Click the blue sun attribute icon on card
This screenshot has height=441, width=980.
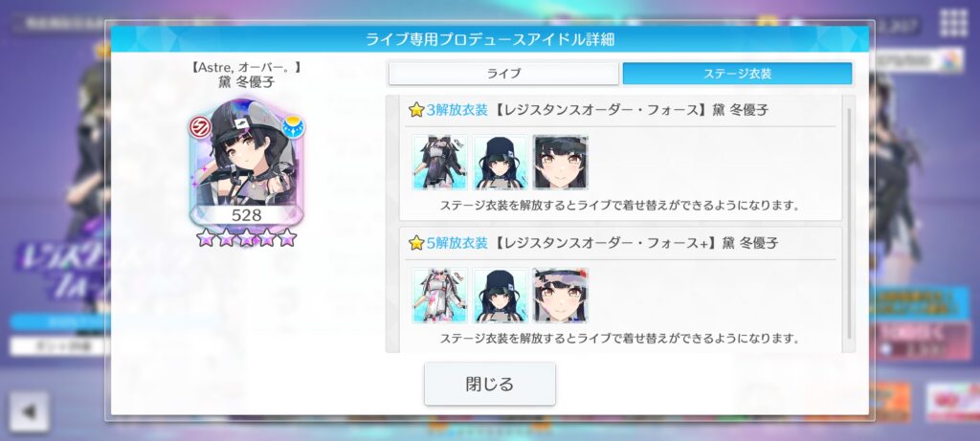[x=293, y=127]
